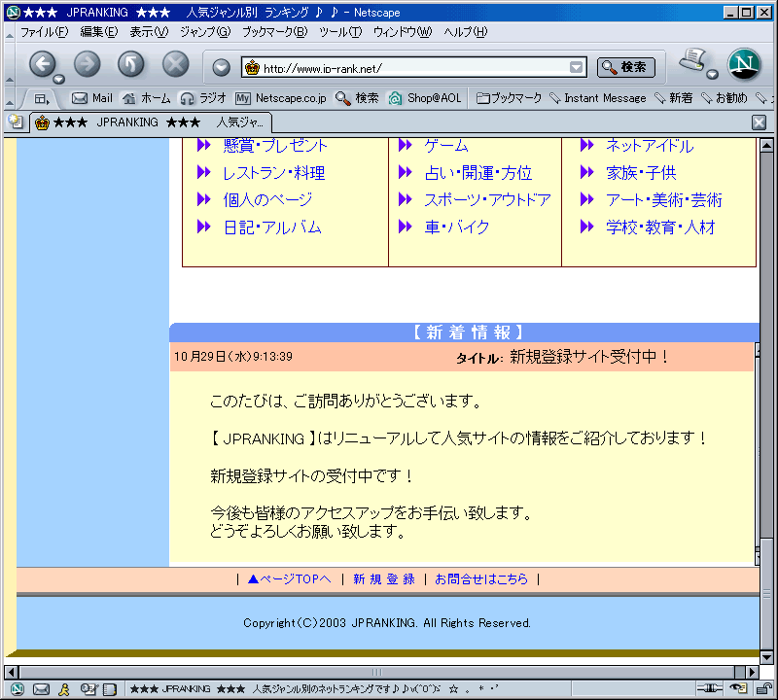Open the 編集(E) menu
This screenshot has width=778, height=700.
(x=99, y=32)
